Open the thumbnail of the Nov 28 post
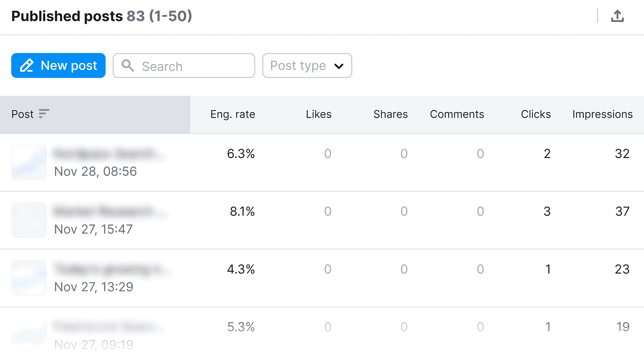The height and width of the screenshot is (362, 644). (29, 162)
